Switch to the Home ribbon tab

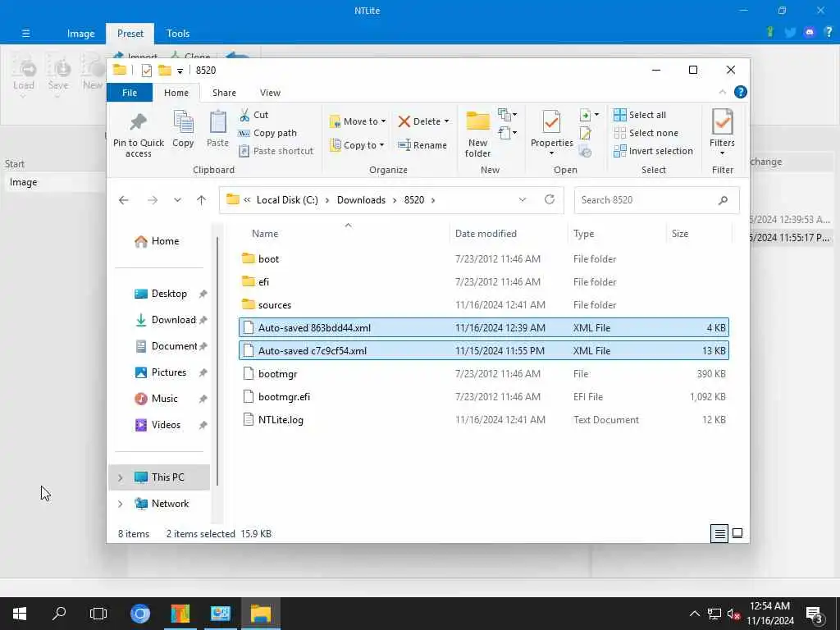(x=176, y=93)
